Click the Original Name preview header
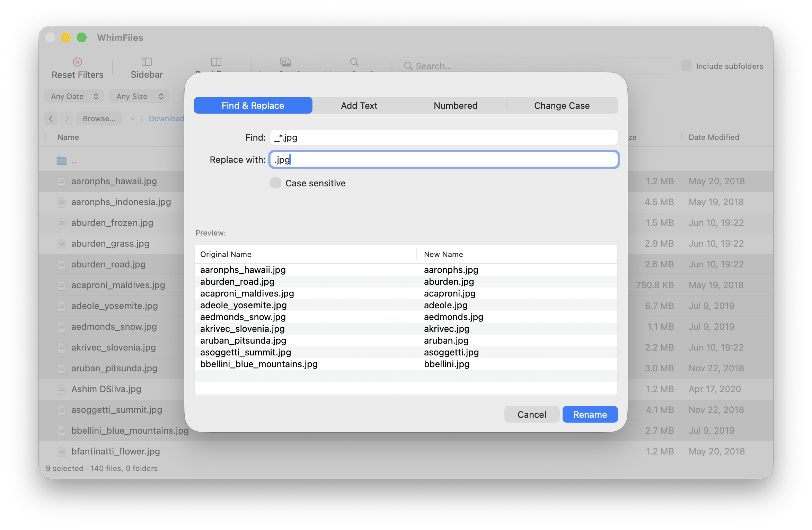The width and height of the screenshot is (812, 530). [226, 254]
